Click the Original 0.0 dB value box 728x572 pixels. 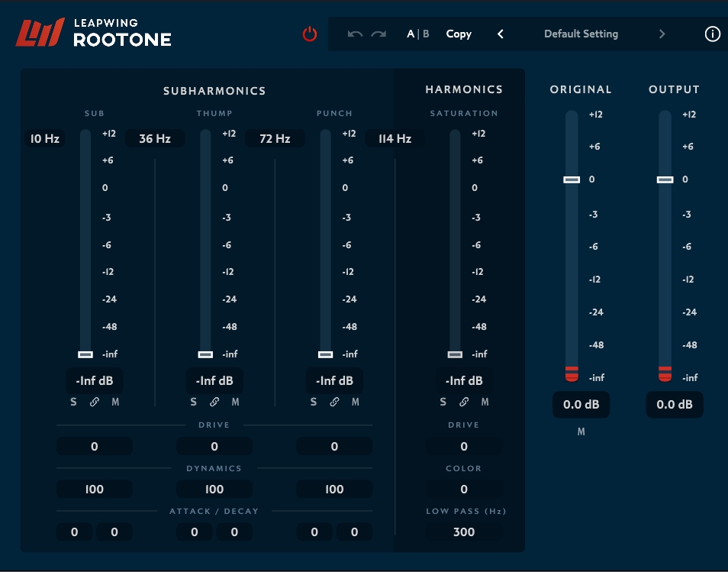click(x=581, y=405)
